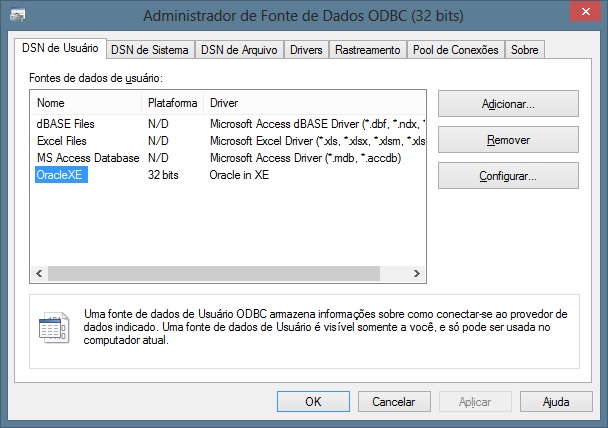Click the horizontal scrollbar right arrow
The image size is (608, 428).
pos(420,274)
